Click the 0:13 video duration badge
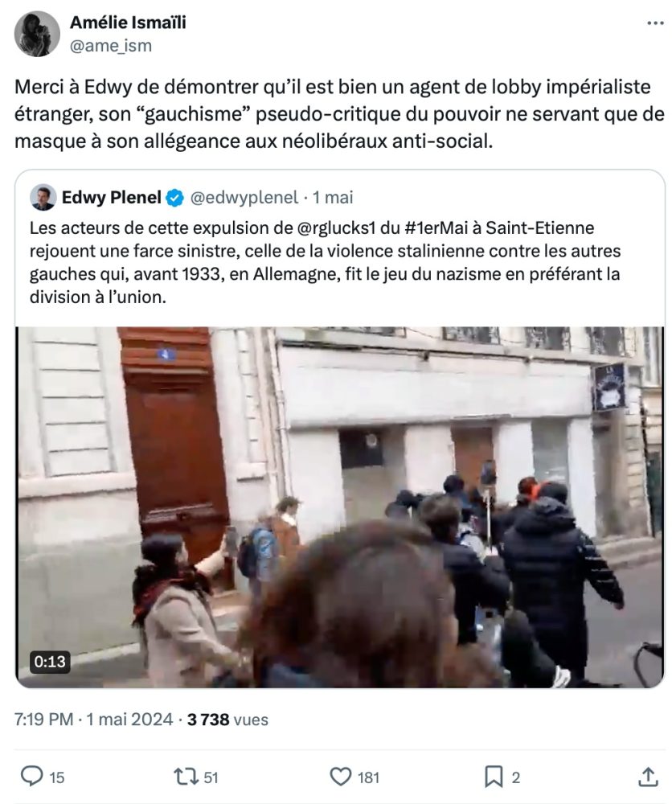The image size is (672, 804). pos(50,662)
